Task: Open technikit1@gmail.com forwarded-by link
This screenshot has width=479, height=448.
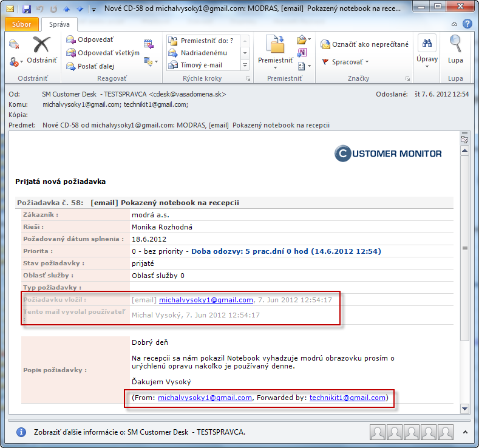Action: pos(347,398)
